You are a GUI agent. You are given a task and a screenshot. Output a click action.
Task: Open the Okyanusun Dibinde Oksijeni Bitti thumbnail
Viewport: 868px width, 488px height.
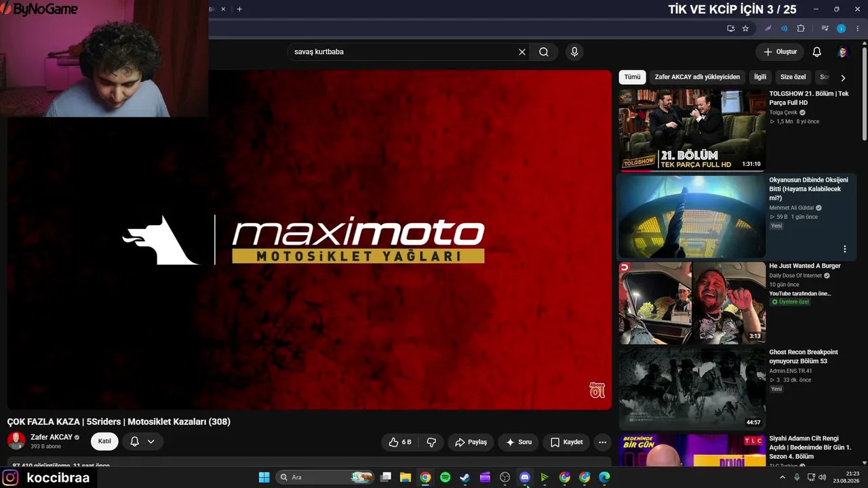[692, 216]
